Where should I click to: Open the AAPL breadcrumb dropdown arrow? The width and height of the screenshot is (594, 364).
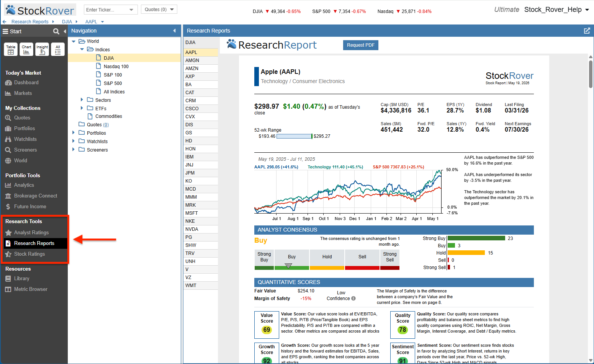[102, 22]
